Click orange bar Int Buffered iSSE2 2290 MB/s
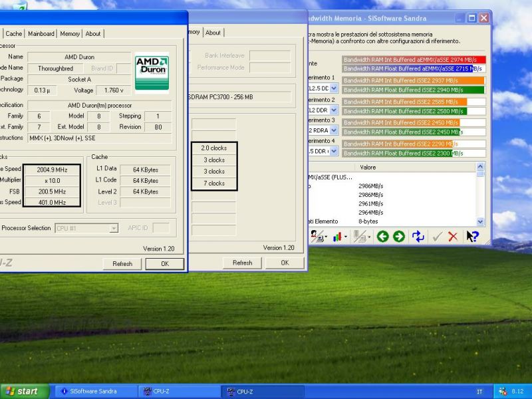Image resolution: width=532 pixels, height=399 pixels. [x=397, y=144]
